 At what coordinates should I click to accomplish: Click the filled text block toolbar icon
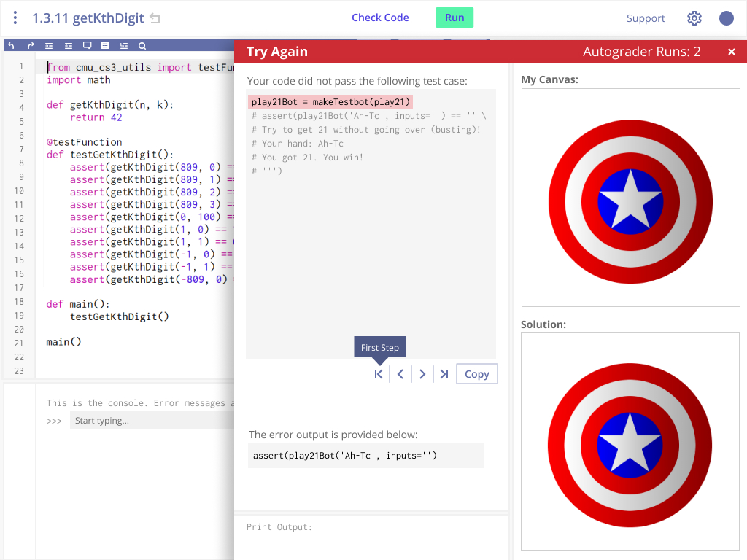click(105, 46)
